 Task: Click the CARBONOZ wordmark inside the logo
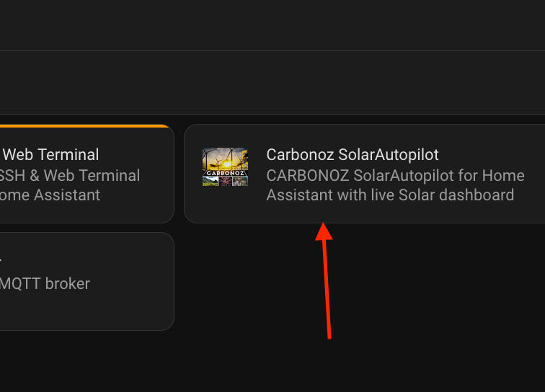click(x=225, y=174)
